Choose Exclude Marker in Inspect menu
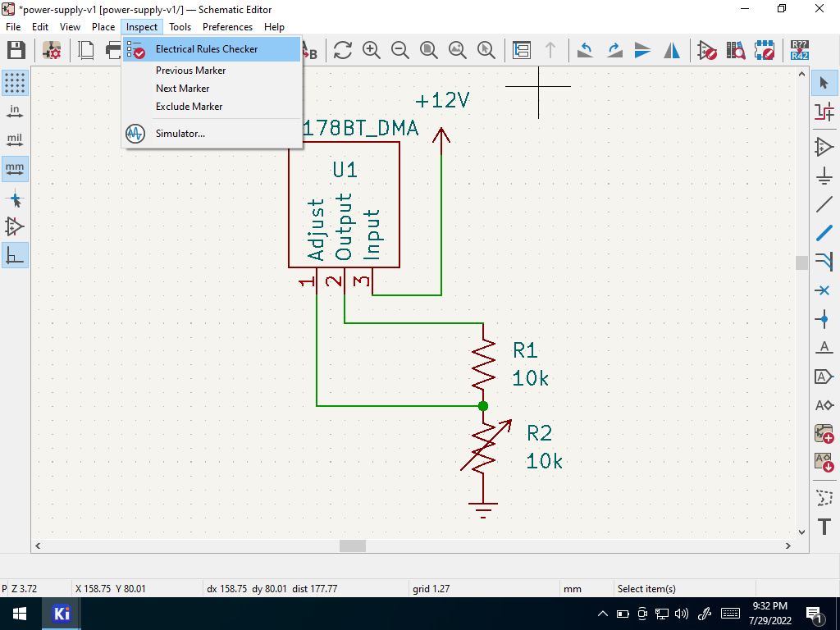840x630 pixels. [x=212, y=106]
